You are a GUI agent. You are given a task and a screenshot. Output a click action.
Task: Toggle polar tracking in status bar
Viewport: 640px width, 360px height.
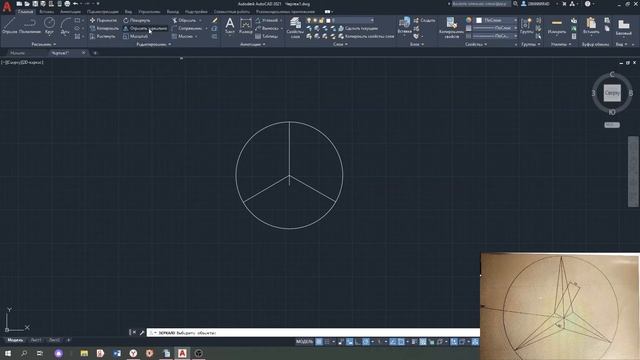tap(366, 342)
